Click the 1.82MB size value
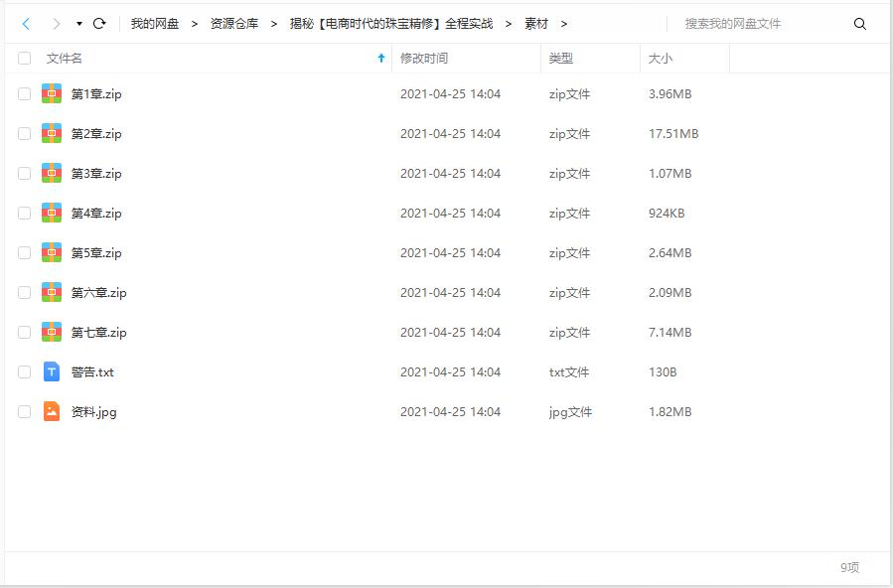 670,412
